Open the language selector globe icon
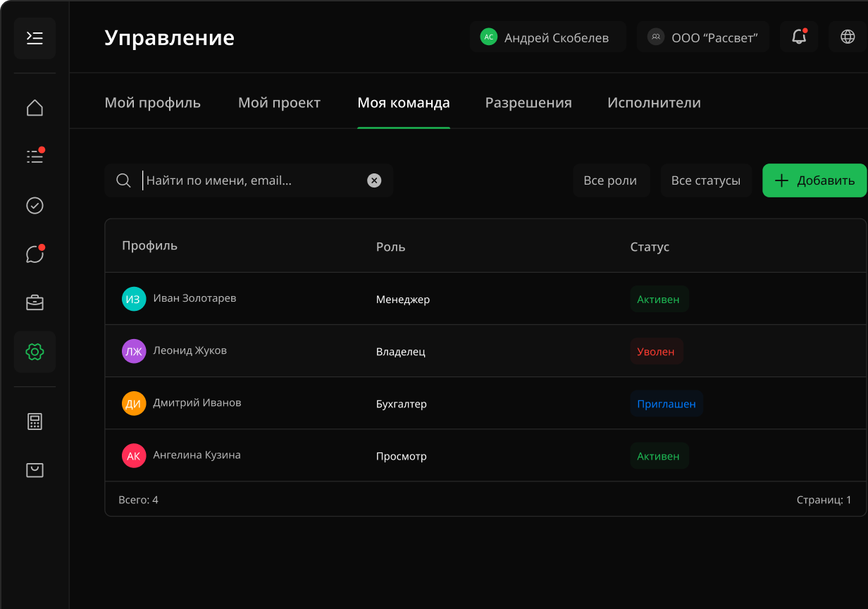Image resolution: width=868 pixels, height=609 pixels. coord(848,37)
